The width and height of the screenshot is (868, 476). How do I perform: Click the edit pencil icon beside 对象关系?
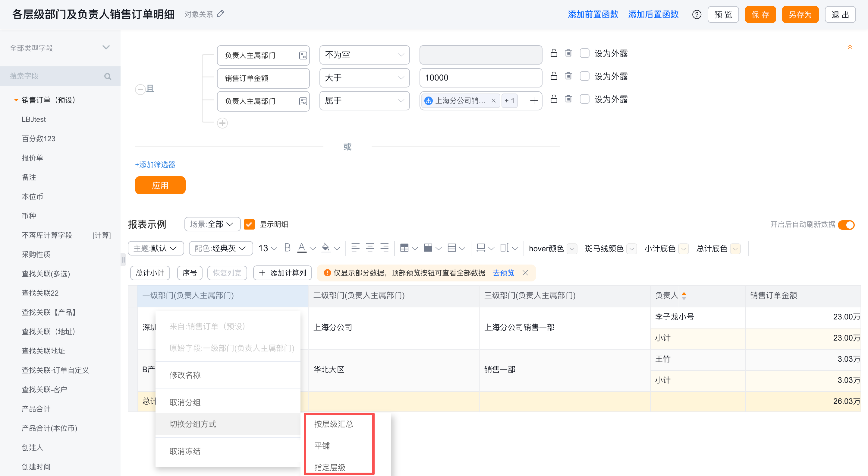click(x=220, y=14)
